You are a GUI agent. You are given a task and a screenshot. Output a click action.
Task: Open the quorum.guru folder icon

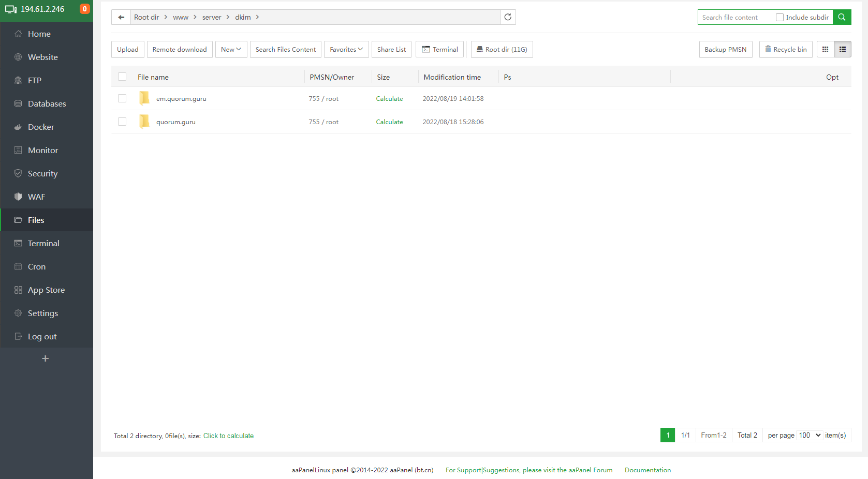(144, 122)
